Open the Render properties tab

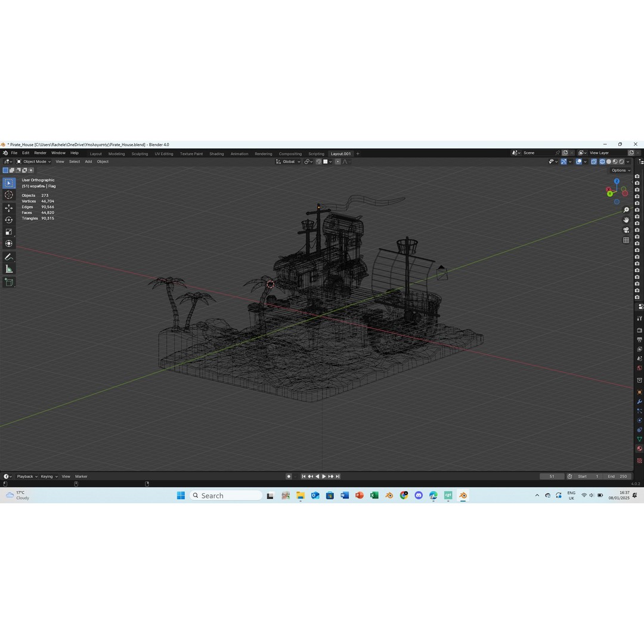[639, 330]
